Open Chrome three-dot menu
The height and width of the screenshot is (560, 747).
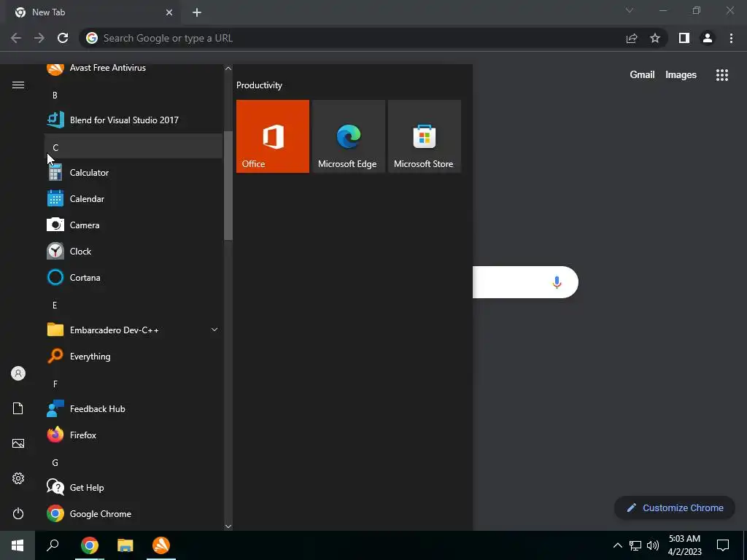731,38
